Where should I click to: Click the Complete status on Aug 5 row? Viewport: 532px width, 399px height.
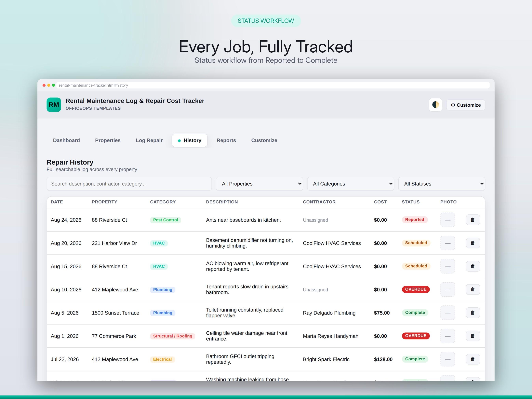[415, 313]
